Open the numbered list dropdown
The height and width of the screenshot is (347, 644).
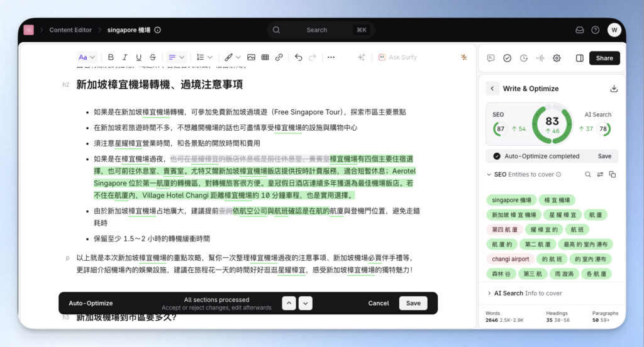[x=204, y=57]
